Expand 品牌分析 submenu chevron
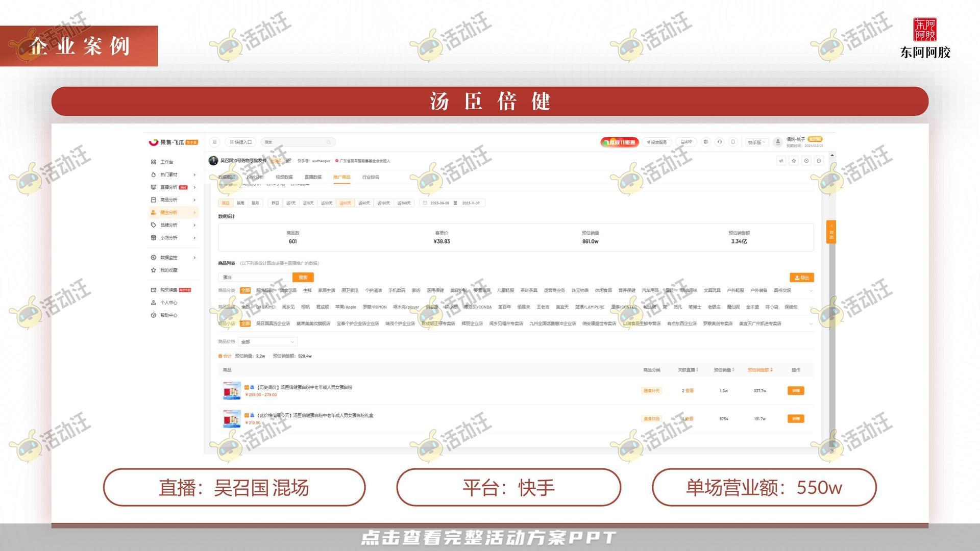 (194, 225)
